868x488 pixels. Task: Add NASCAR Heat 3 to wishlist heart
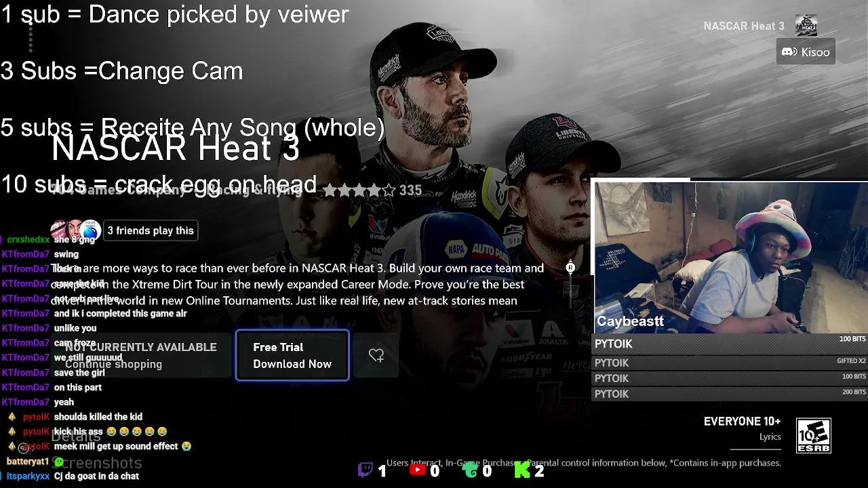tap(376, 355)
